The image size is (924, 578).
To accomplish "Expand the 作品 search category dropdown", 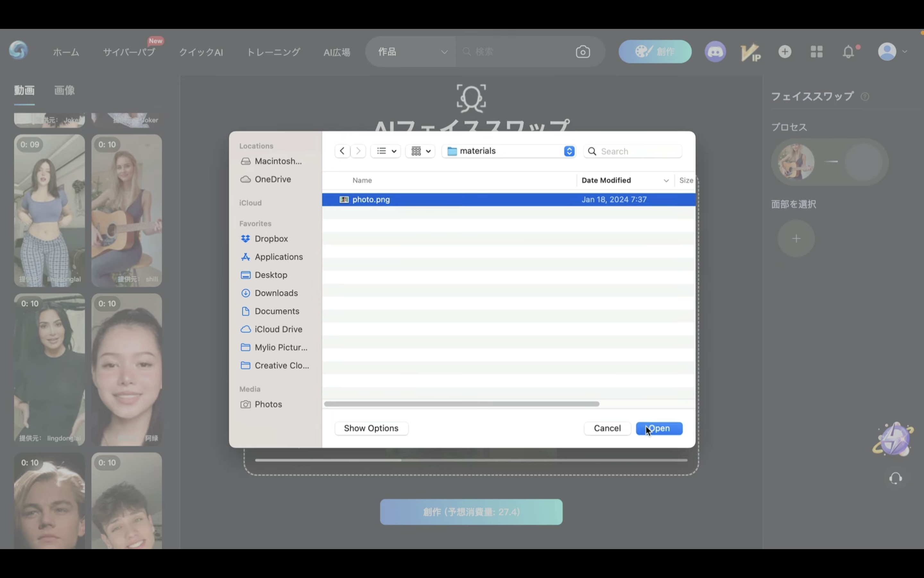I will [x=411, y=52].
